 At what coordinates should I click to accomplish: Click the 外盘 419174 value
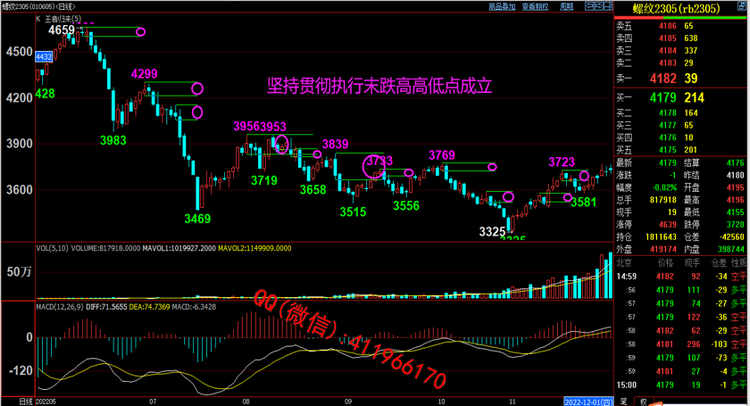point(663,250)
